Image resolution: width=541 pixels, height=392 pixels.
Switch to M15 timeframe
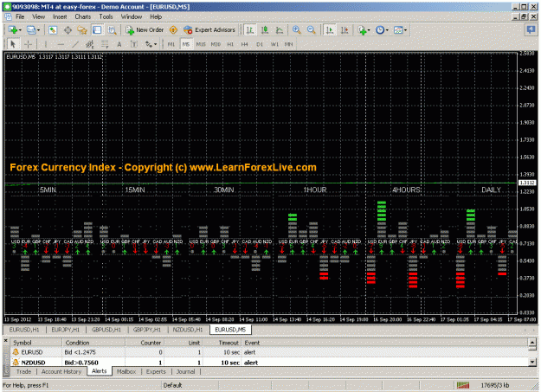(201, 44)
